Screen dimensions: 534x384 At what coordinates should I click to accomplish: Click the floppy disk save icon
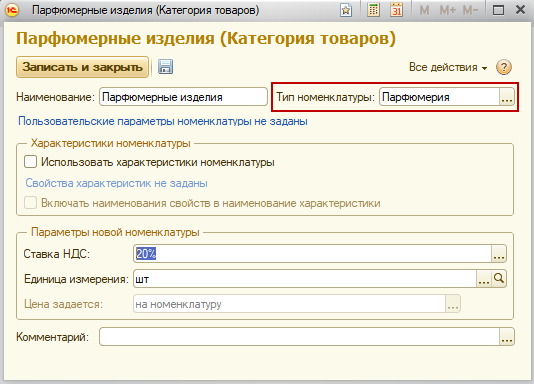pos(166,67)
